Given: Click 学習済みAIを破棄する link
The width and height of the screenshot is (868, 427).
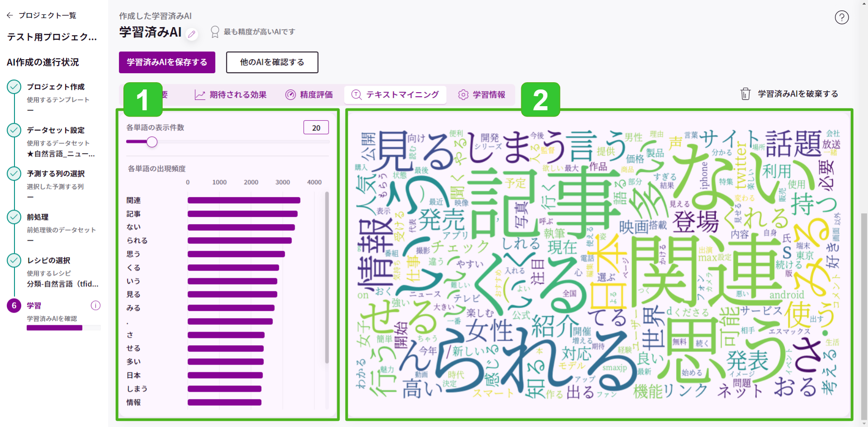Looking at the screenshot, I should 798,94.
